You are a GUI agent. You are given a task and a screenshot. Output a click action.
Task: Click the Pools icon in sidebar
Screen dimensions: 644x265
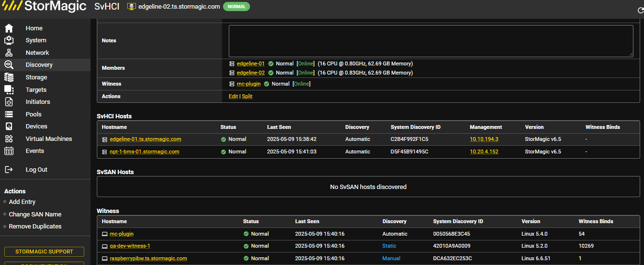tap(9, 114)
